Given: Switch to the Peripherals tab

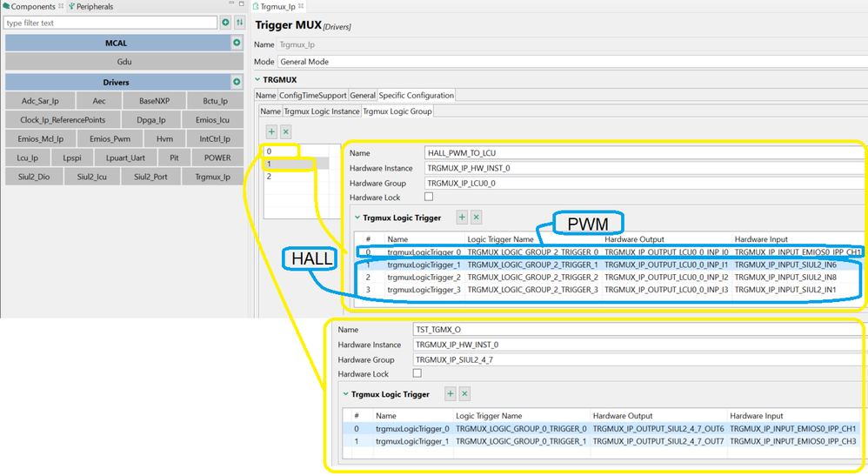Looking at the screenshot, I should [x=91, y=7].
